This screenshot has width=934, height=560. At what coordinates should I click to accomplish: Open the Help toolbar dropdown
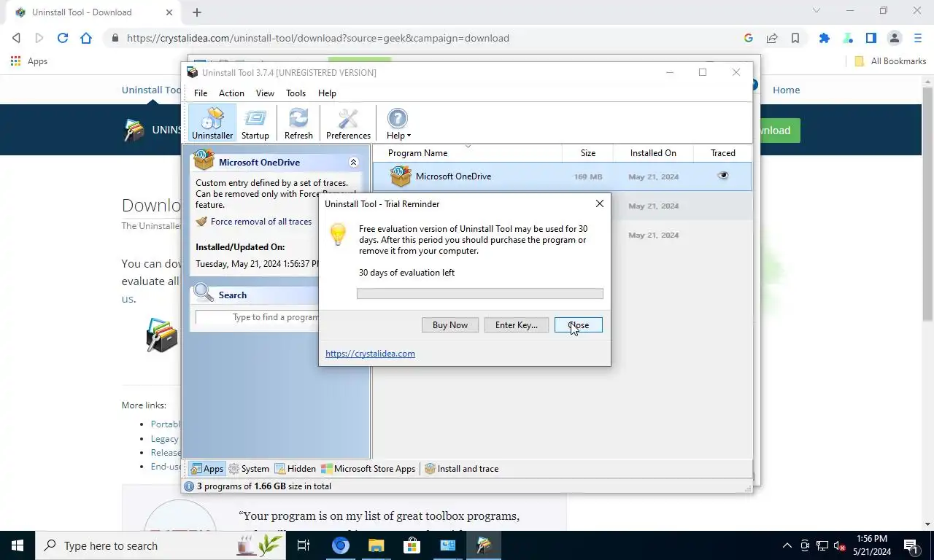(398, 123)
